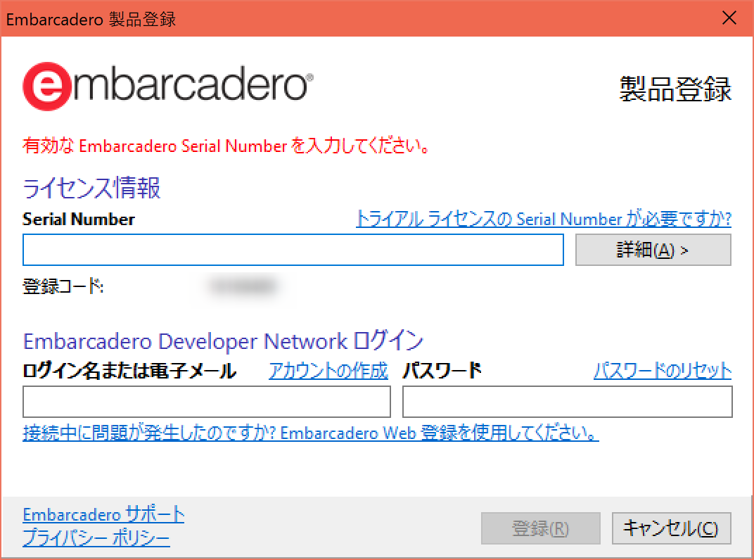Click the 製品登録 heading beside the logo
Screen dimensions: 754x560
click(x=675, y=89)
